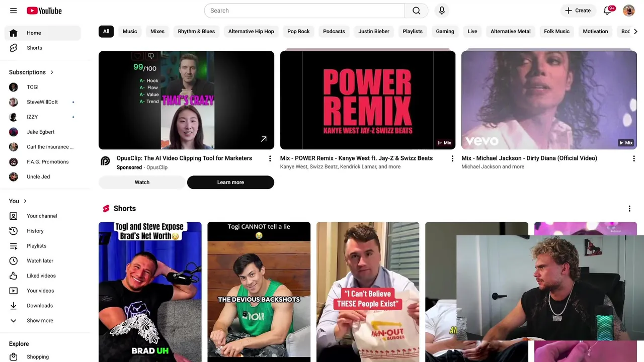The height and width of the screenshot is (362, 644).
Task: Select the Podcasts filter chip
Action: pos(334,31)
